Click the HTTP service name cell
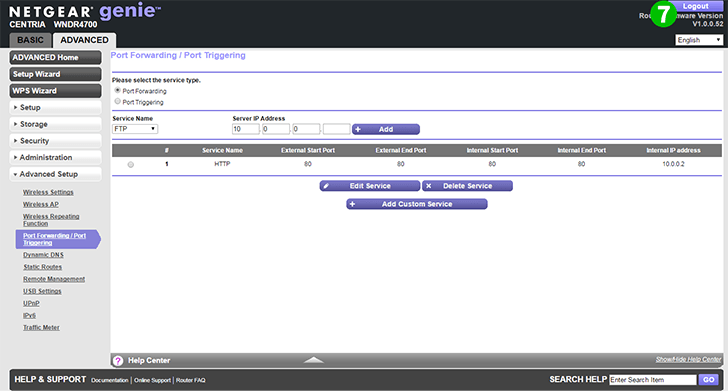 (x=222, y=164)
